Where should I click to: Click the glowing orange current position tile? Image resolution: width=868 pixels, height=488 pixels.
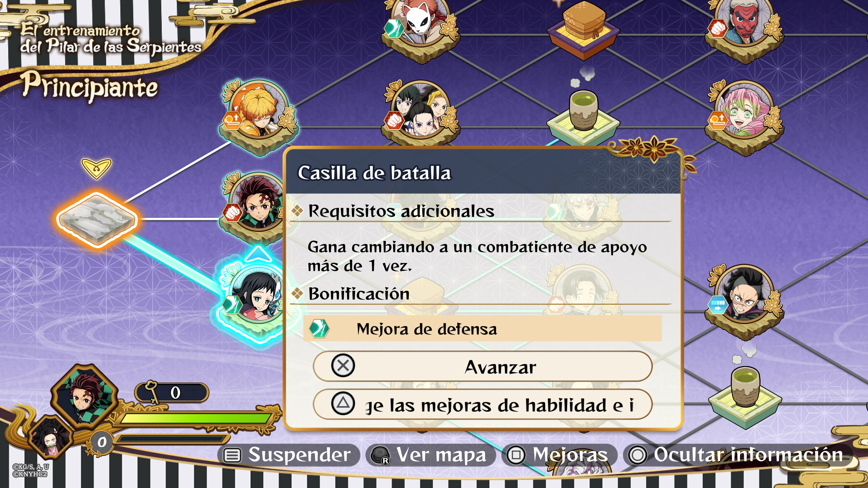point(97,220)
